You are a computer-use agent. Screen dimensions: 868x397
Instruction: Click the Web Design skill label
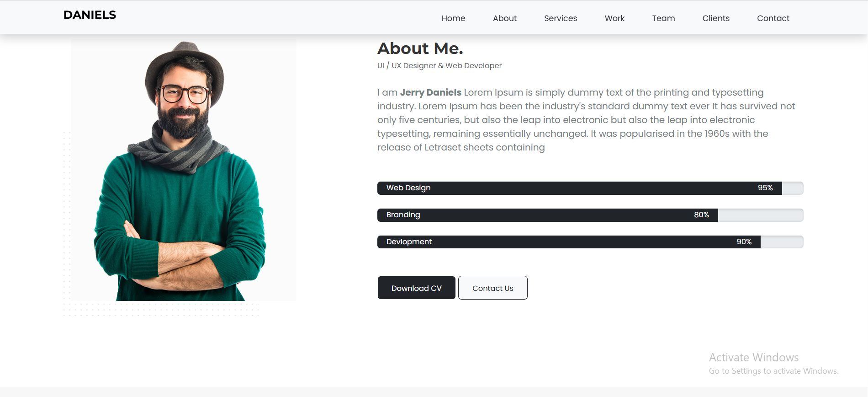(x=408, y=188)
